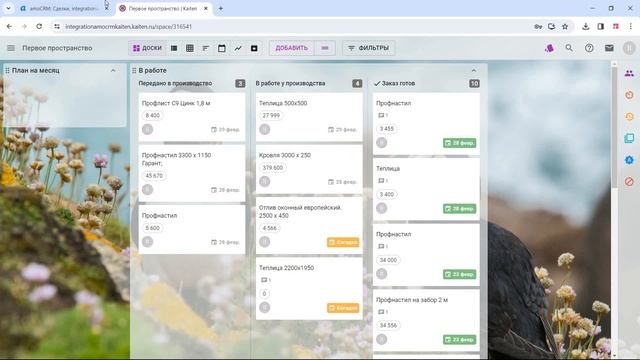
Task: Click the green date badge on Профнастил 34 000
Action: tap(460, 274)
